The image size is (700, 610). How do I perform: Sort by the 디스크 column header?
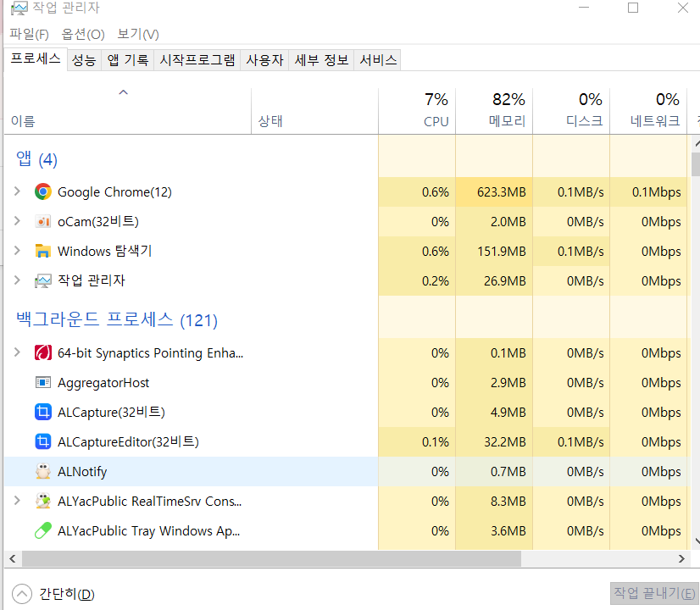571,111
